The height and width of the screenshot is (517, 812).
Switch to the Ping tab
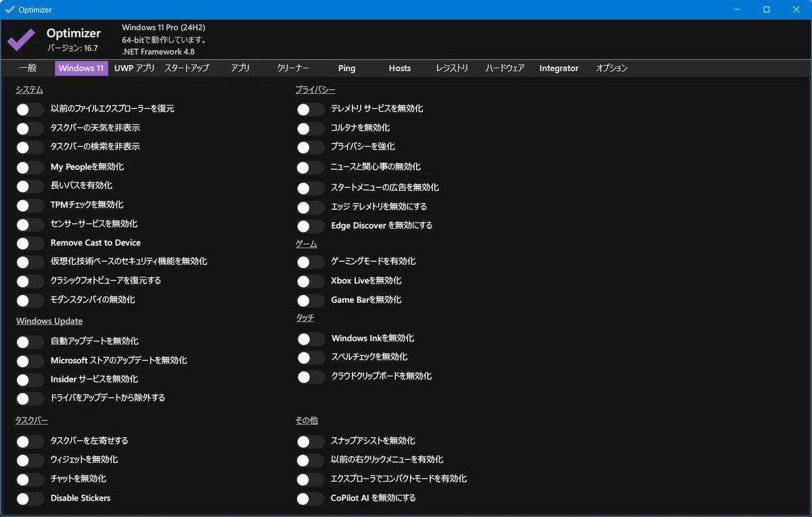[346, 68]
